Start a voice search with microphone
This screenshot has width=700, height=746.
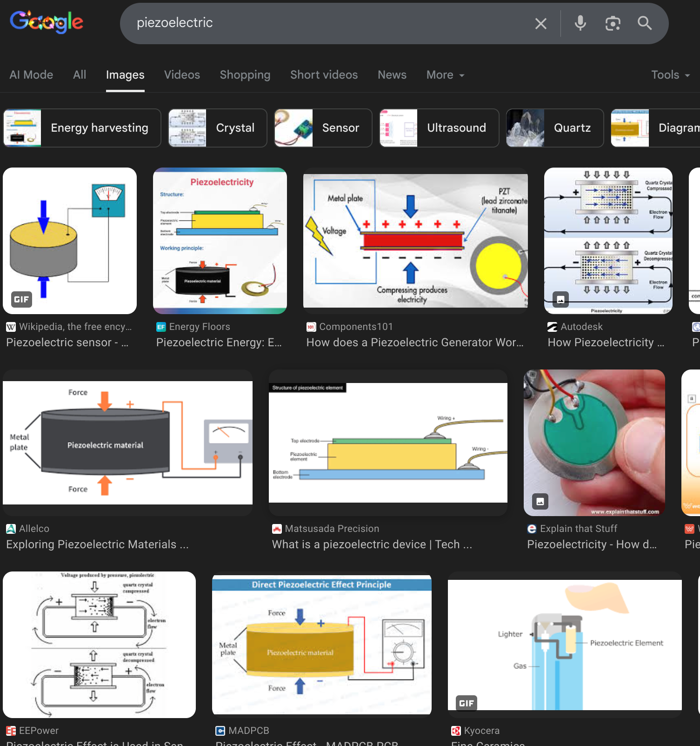(x=580, y=23)
